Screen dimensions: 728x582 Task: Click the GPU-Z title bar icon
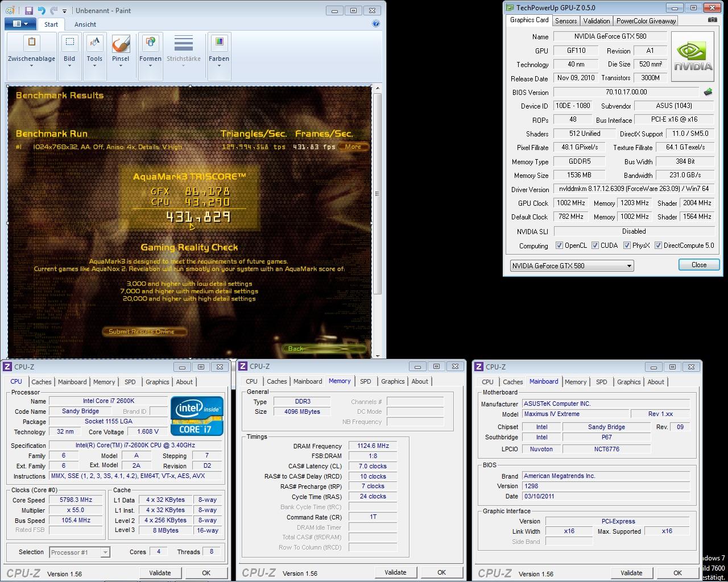[x=510, y=7]
